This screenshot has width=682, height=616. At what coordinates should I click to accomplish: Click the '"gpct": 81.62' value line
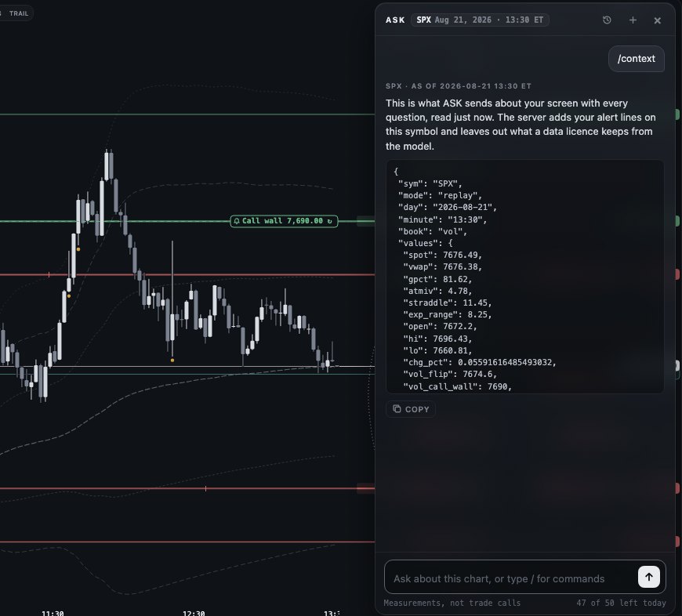pyautogui.click(x=437, y=279)
